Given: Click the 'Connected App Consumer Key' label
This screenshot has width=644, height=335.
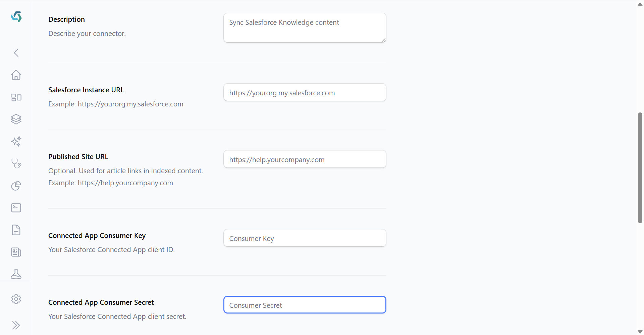Looking at the screenshot, I should coord(97,236).
